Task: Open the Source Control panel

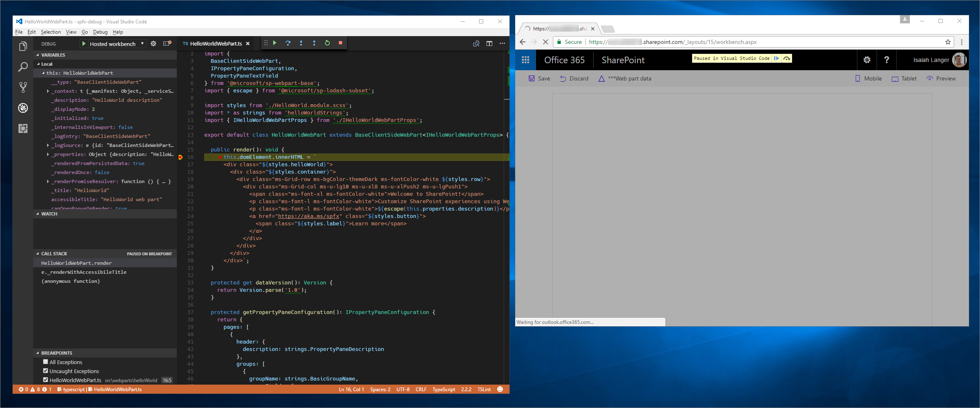Action: (23, 87)
